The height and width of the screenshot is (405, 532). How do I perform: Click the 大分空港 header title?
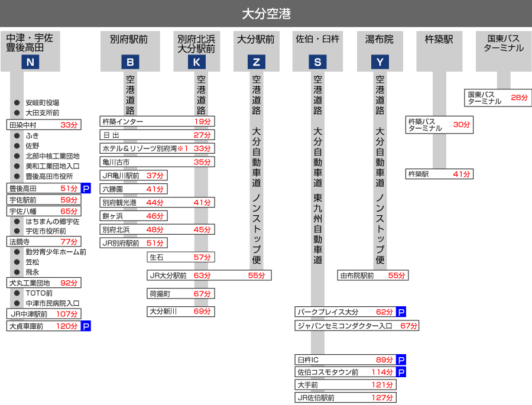pyautogui.click(x=267, y=14)
